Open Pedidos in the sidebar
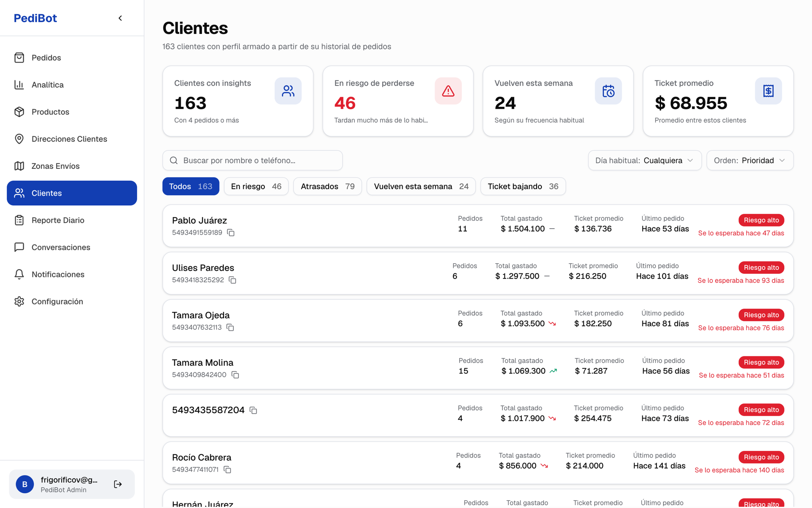 [72, 58]
